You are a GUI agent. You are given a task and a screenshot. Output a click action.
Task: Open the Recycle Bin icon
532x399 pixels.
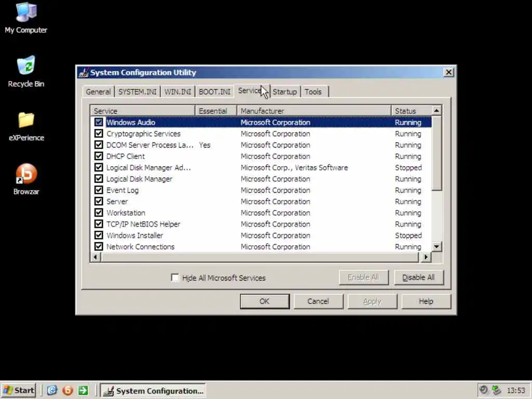26,71
